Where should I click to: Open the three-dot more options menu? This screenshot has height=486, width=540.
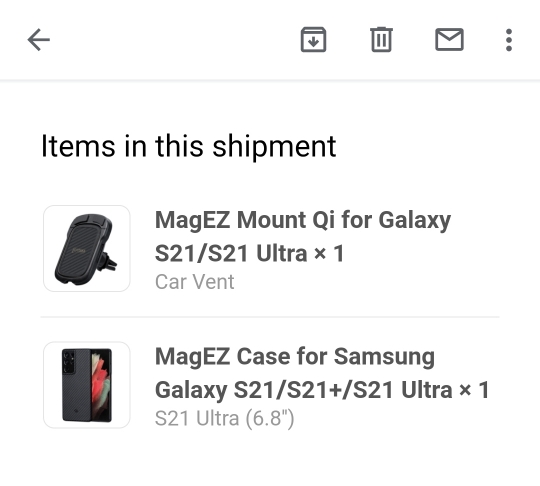pos(509,40)
